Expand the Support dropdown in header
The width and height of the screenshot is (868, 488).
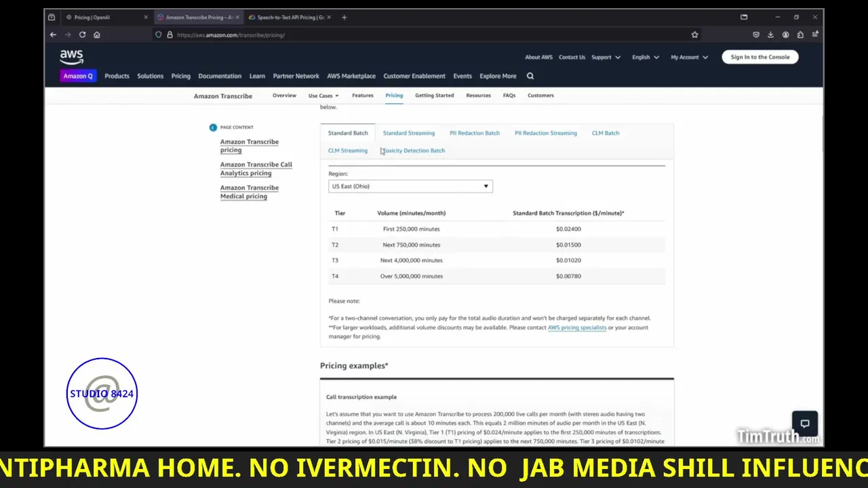[606, 58]
